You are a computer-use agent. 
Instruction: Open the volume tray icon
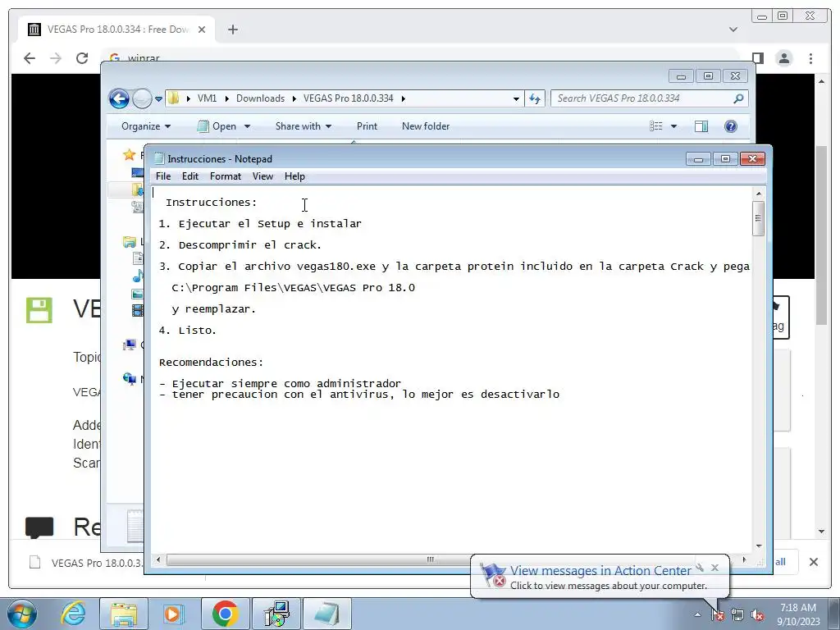pyautogui.click(x=757, y=615)
